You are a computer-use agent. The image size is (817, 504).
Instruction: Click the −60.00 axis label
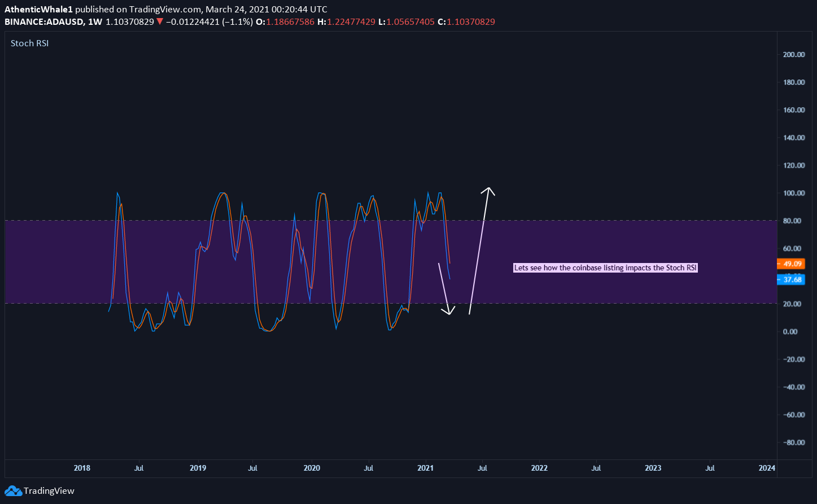(x=793, y=415)
